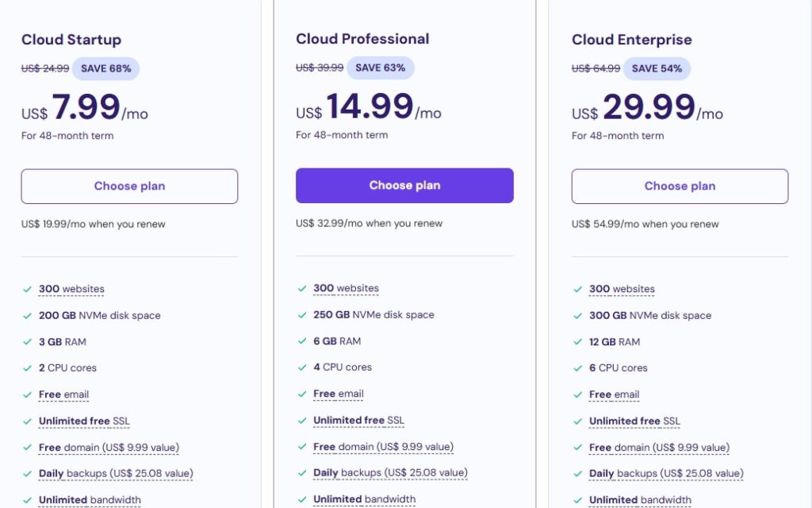The width and height of the screenshot is (812, 508).
Task: Open 300 websites tooltip in Cloud Startup
Action: click(71, 290)
